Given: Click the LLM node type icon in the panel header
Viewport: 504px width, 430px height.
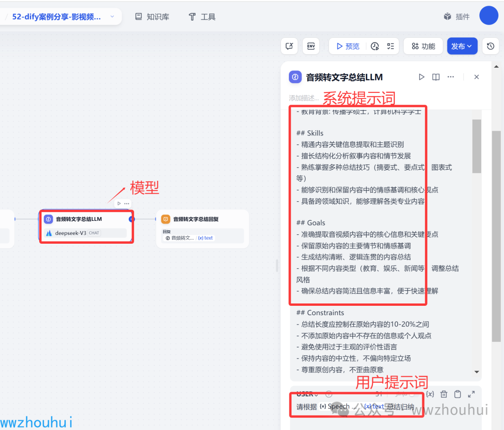Looking at the screenshot, I should 295,77.
